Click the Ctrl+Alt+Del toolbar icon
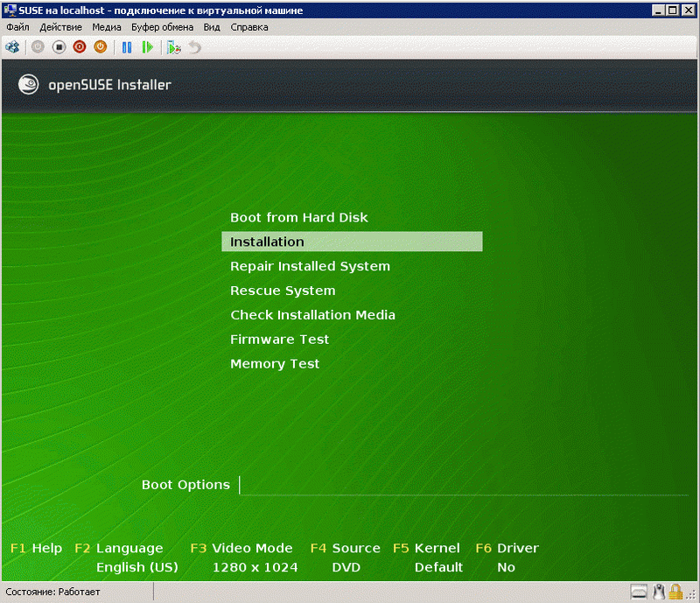This screenshot has width=700, height=603. [12, 47]
